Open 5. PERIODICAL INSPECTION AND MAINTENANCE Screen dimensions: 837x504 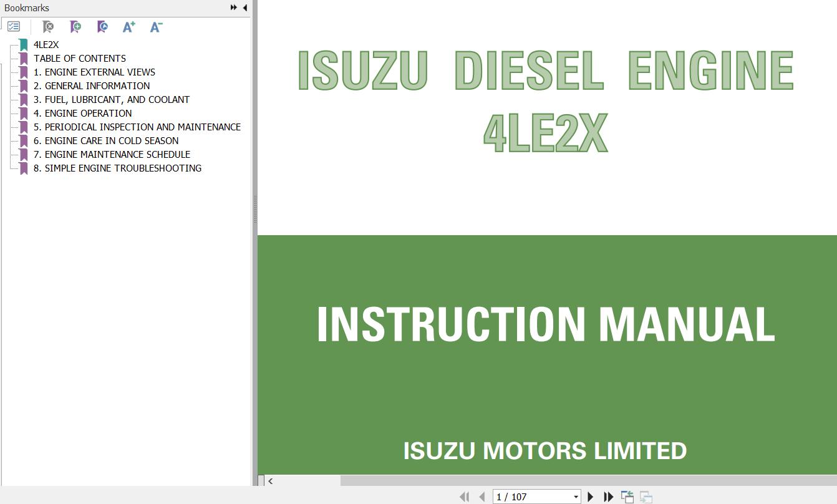pyautogui.click(x=137, y=127)
